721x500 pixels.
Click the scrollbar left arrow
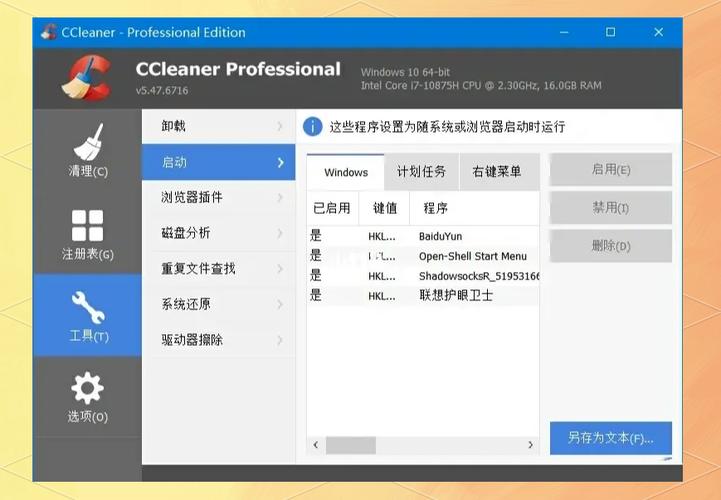click(x=315, y=445)
